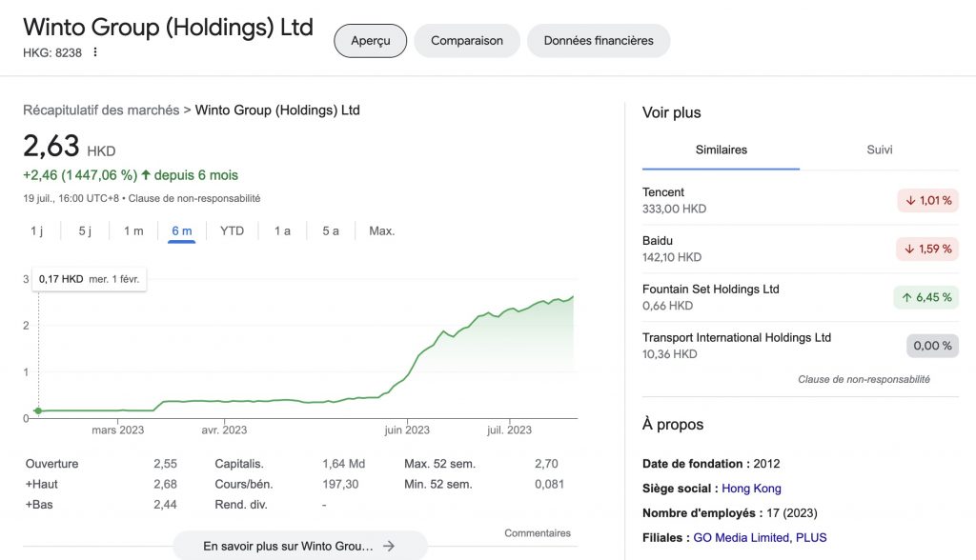This screenshot has width=976, height=560.
Task: Click the 0,17 HKD chart tooltip
Action: 89,279
